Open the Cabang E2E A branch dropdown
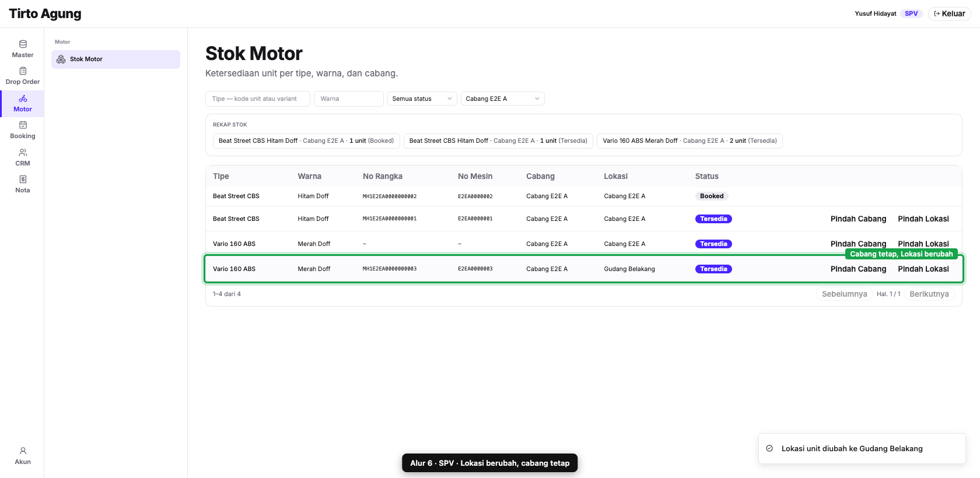980x478 pixels. pyautogui.click(x=503, y=99)
